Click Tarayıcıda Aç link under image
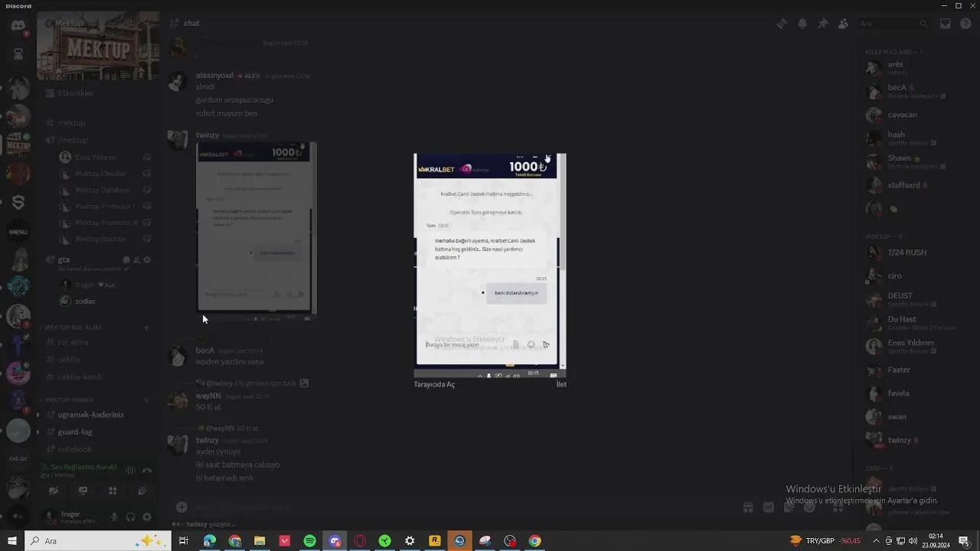Viewport: 980px width, 551px height. (434, 385)
